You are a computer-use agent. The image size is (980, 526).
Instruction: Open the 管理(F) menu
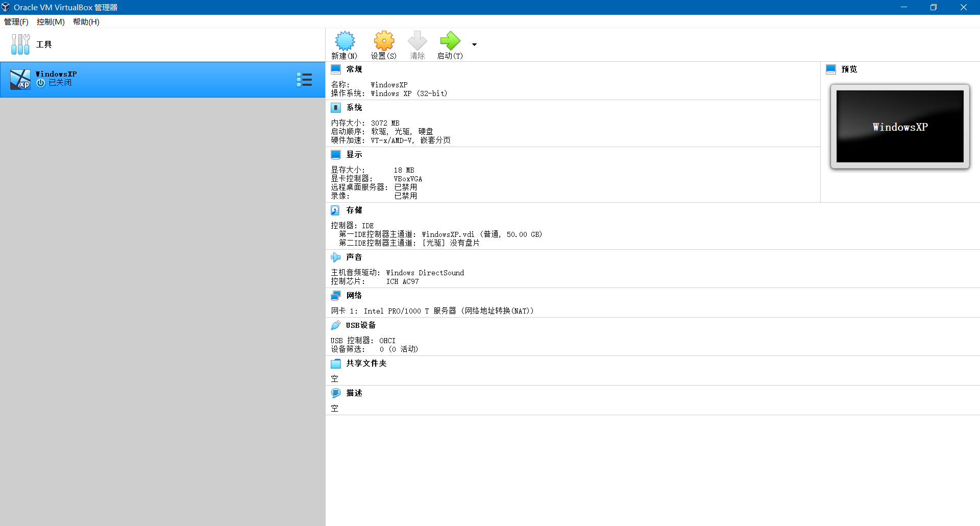pyautogui.click(x=16, y=21)
